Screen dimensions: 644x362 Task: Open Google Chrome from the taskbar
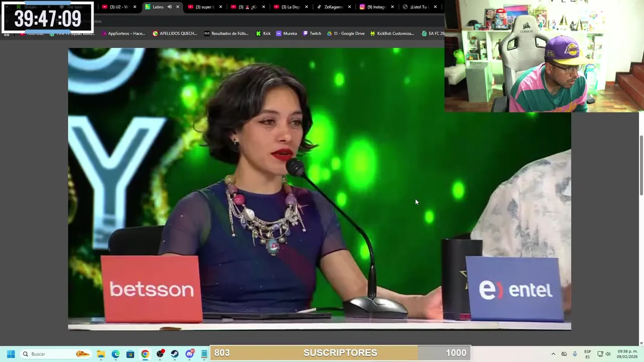coord(145,354)
